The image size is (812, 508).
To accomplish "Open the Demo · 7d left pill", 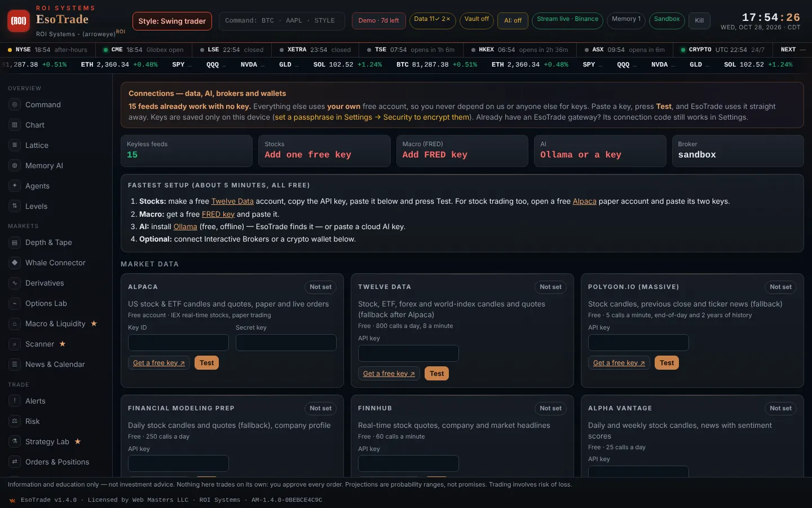I will 378,20.
